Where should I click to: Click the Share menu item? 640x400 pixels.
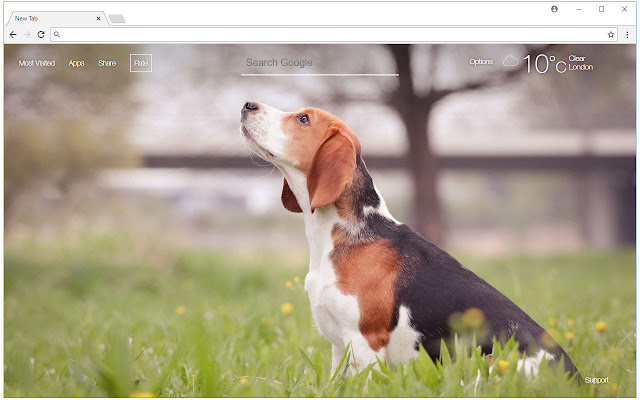tap(107, 63)
